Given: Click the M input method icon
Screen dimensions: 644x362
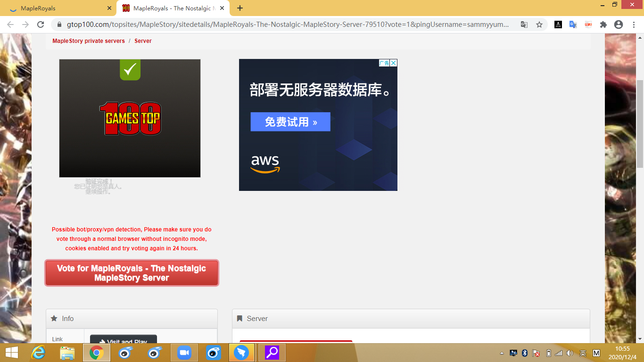Looking at the screenshot, I should point(596,353).
